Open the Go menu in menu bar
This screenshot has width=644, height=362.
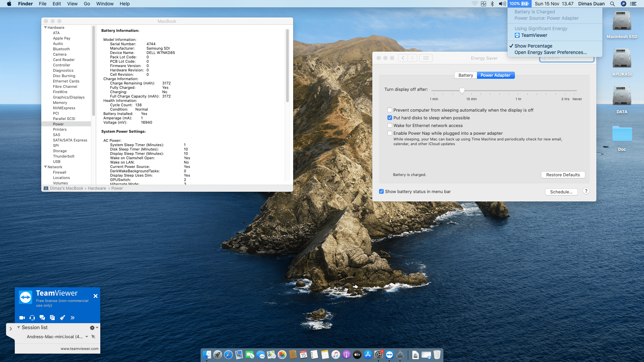[x=87, y=4]
